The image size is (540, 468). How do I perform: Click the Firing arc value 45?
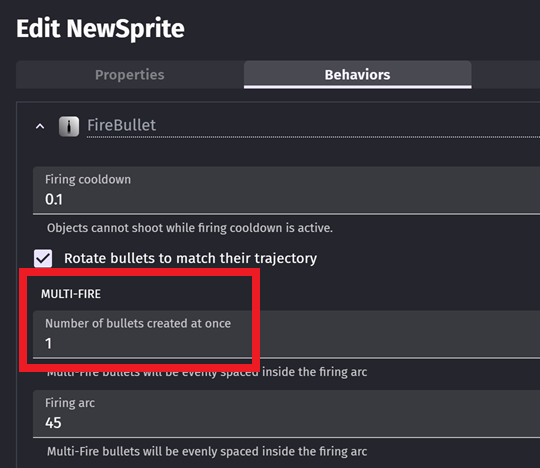click(x=53, y=423)
